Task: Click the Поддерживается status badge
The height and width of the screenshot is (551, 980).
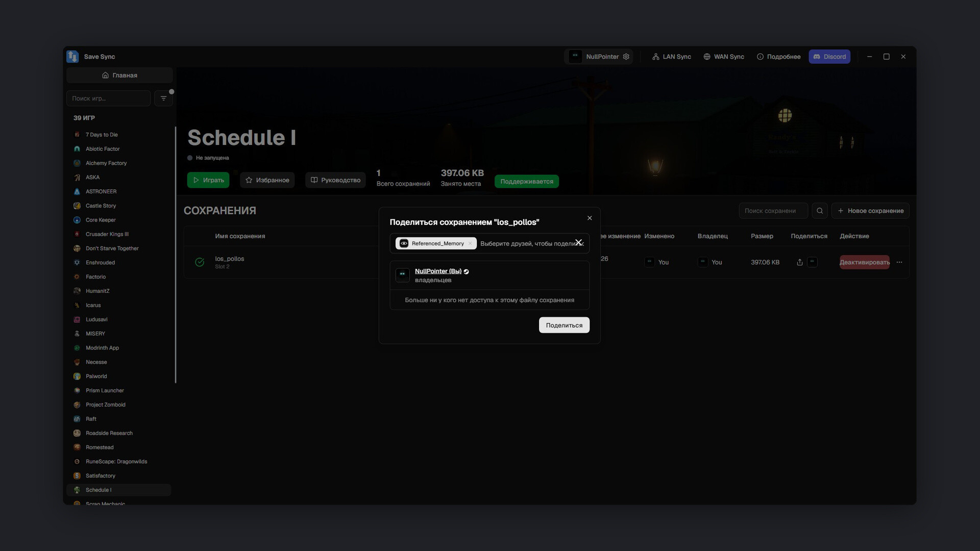Action: click(527, 182)
